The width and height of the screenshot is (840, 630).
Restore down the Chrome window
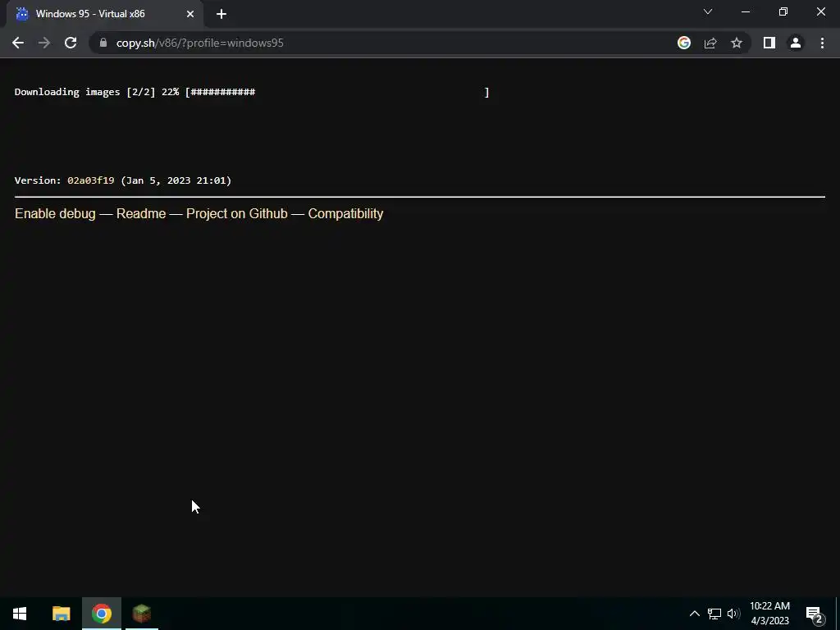783,11
